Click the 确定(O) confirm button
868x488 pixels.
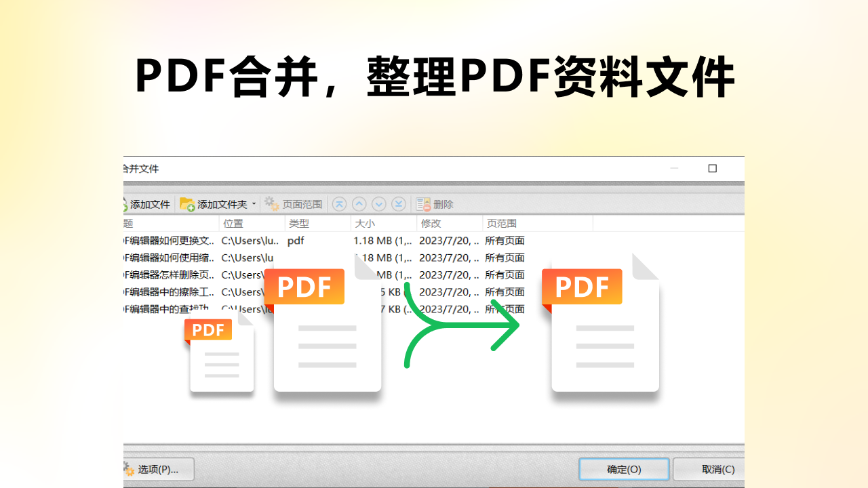[x=623, y=469]
